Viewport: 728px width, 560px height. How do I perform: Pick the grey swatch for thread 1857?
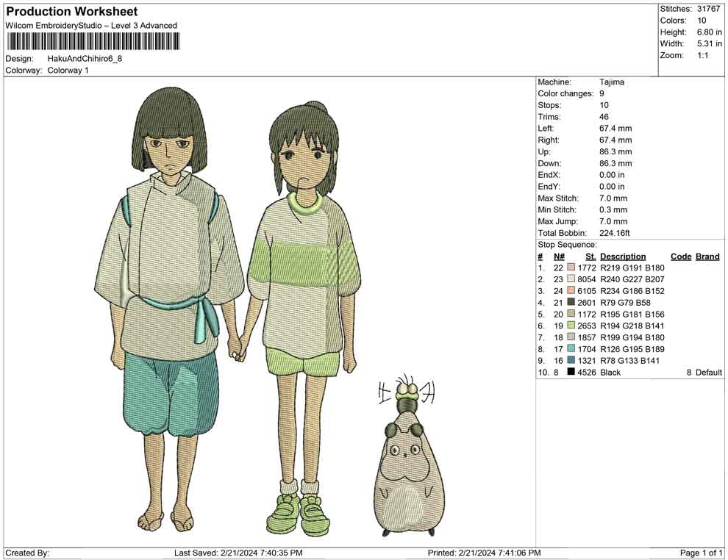571,337
